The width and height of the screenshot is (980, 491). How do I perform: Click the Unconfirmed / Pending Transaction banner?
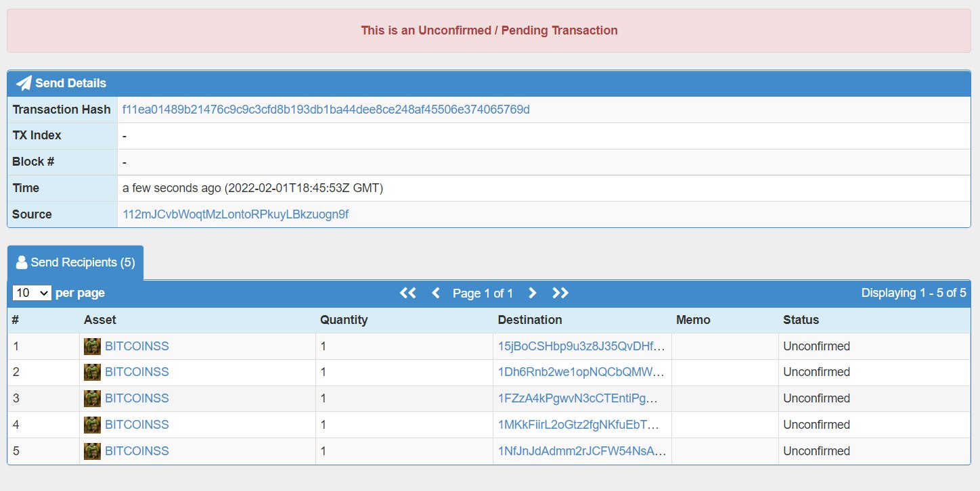point(489,30)
